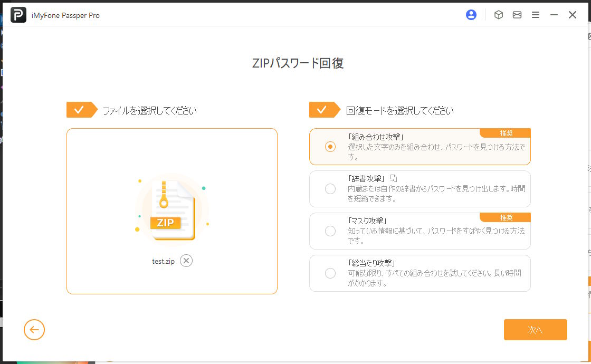Click the test.zip file name
This screenshot has height=364, width=591.
click(x=163, y=261)
